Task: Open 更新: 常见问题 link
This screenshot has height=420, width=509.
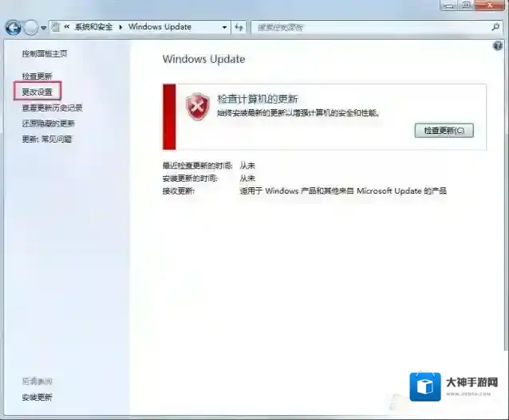Action: (47, 139)
